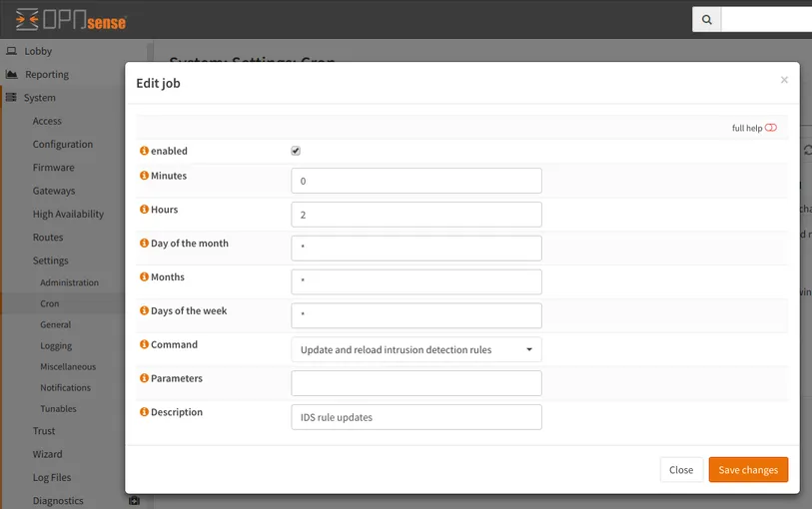
Task: Click the info icon next to Parameters
Action: (144, 378)
